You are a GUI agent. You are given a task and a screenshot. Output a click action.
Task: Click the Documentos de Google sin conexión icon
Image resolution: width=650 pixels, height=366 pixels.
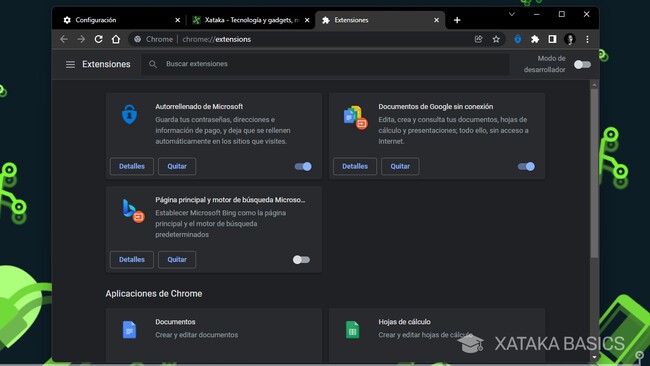pos(355,117)
